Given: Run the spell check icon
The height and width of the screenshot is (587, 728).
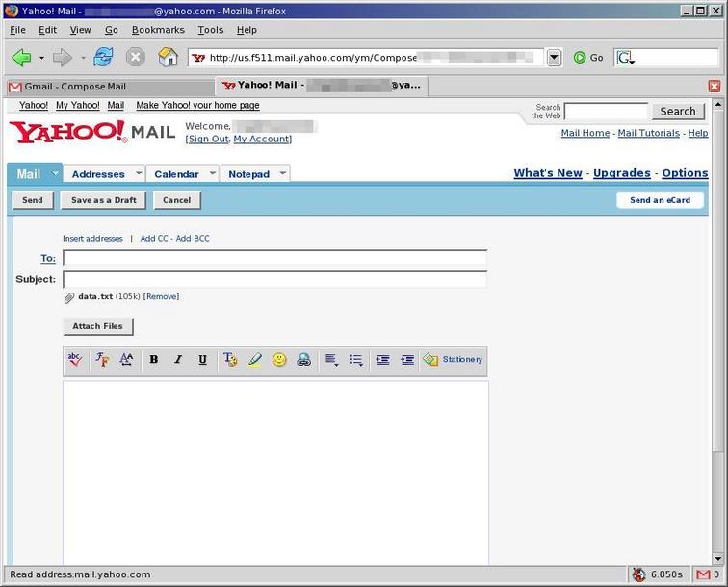Looking at the screenshot, I should coord(75,360).
